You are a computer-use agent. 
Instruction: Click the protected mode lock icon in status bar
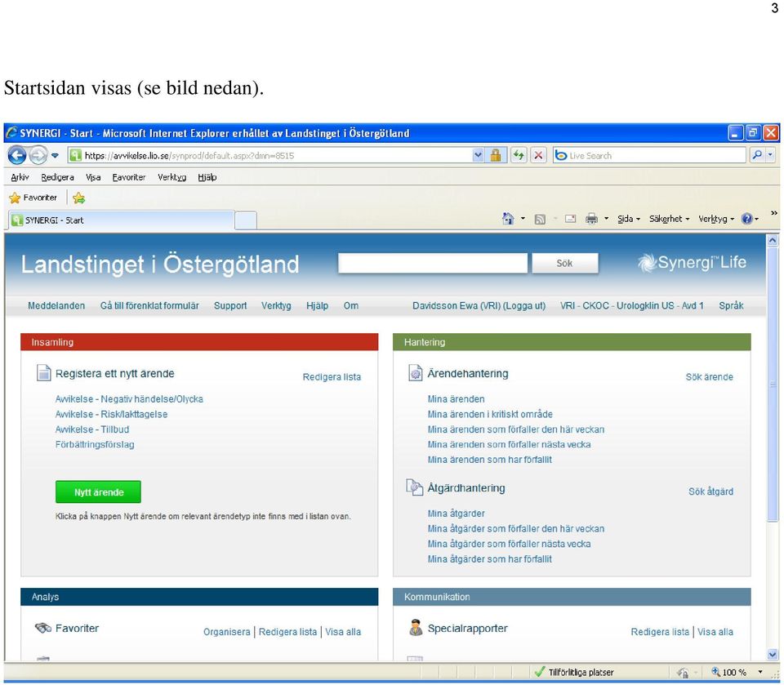(684, 673)
